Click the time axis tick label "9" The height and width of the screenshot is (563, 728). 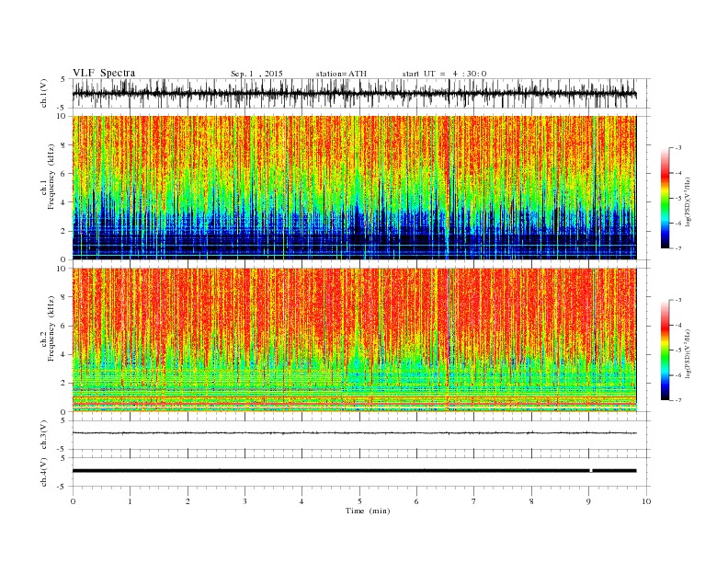pos(588,501)
